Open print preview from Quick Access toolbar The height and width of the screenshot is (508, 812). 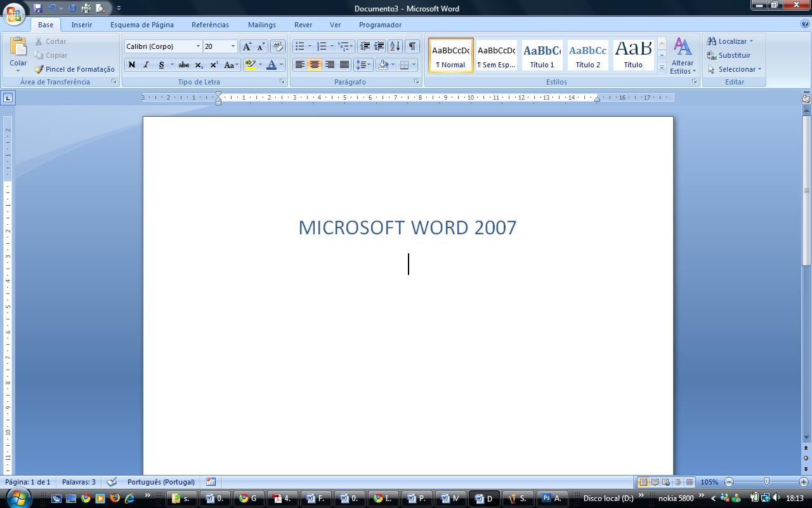click(100, 8)
